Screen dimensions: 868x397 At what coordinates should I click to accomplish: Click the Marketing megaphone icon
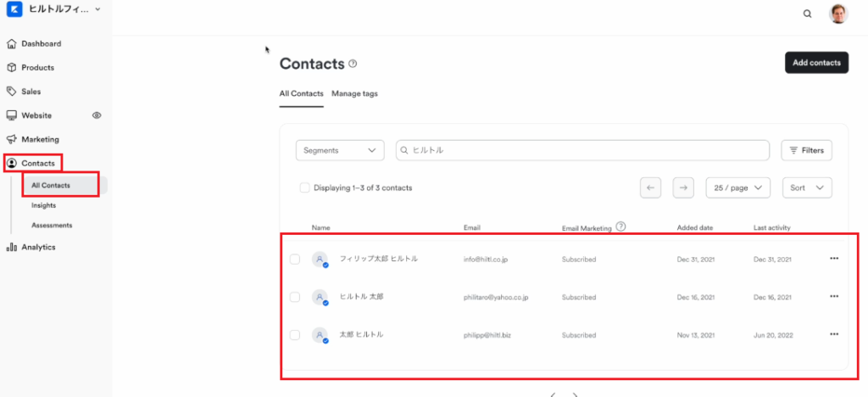pyautogui.click(x=11, y=139)
